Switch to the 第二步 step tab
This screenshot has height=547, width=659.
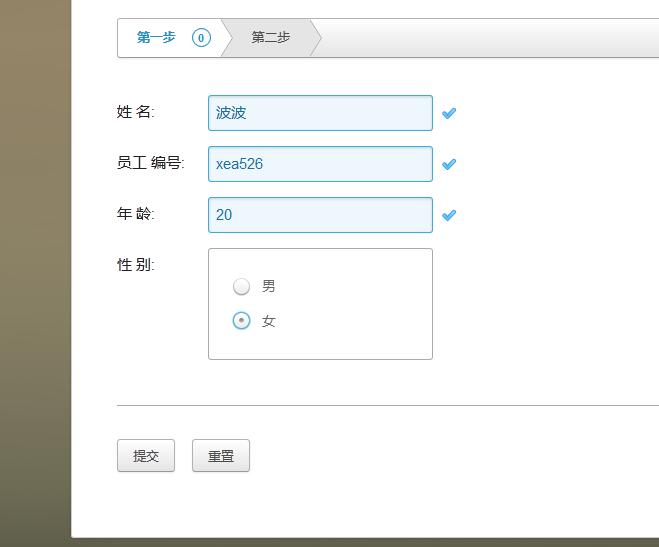(271, 37)
